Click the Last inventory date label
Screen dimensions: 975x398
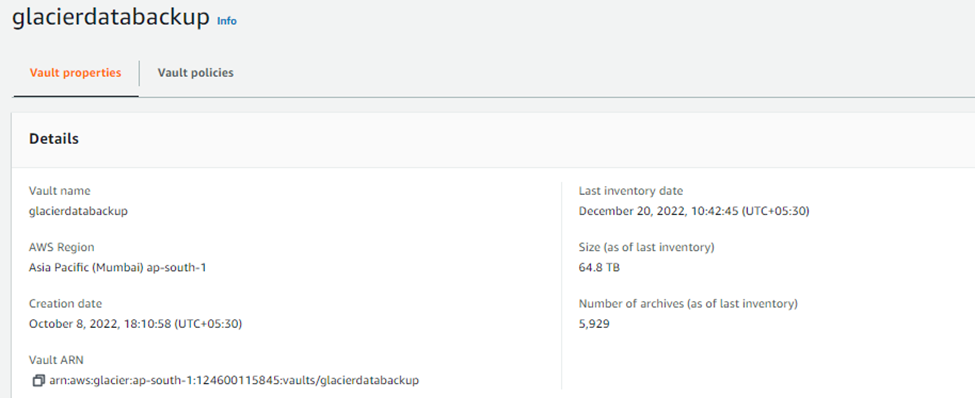(631, 191)
